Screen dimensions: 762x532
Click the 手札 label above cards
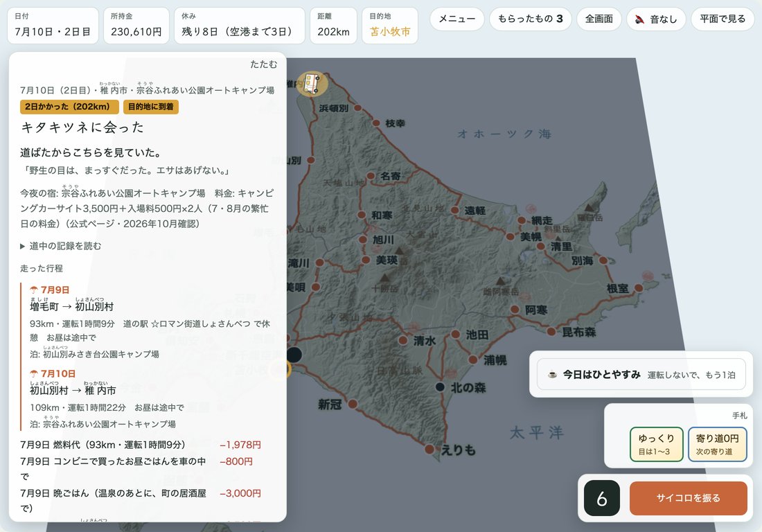pyautogui.click(x=740, y=416)
